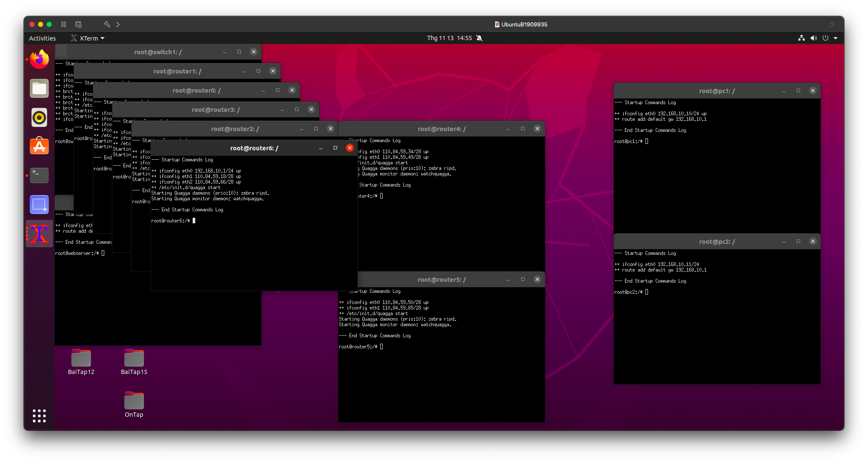Launch the Screenshot tool in dock
Screen dimensions: 868x462
click(39, 204)
